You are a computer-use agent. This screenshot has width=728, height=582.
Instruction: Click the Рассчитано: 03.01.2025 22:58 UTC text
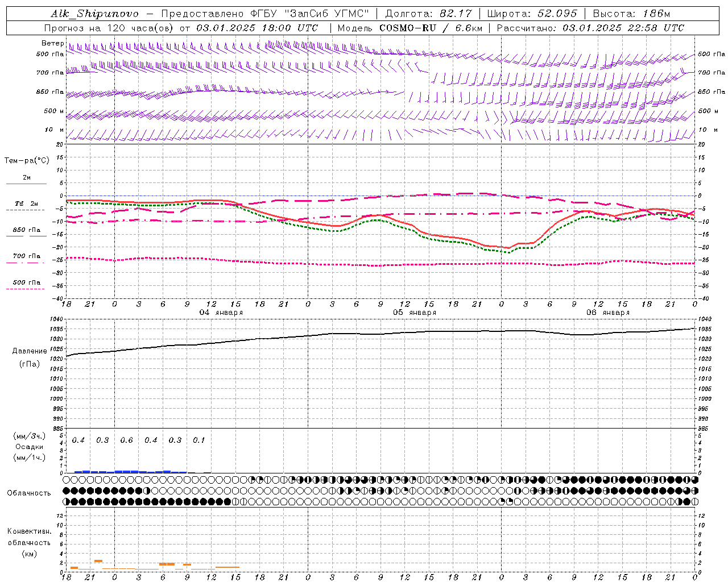tap(590, 28)
